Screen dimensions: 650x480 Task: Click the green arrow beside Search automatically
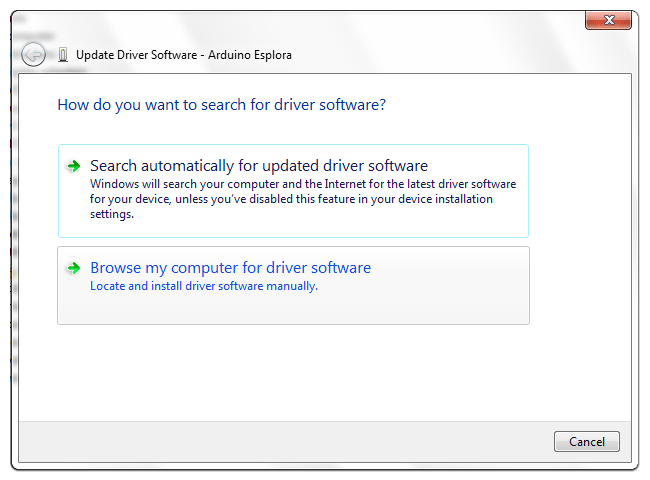click(x=73, y=166)
